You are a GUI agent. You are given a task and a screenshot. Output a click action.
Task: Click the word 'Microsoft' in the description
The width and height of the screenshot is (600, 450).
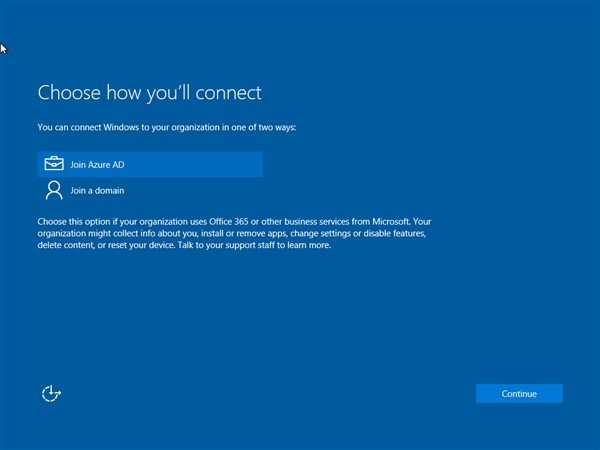click(390, 220)
